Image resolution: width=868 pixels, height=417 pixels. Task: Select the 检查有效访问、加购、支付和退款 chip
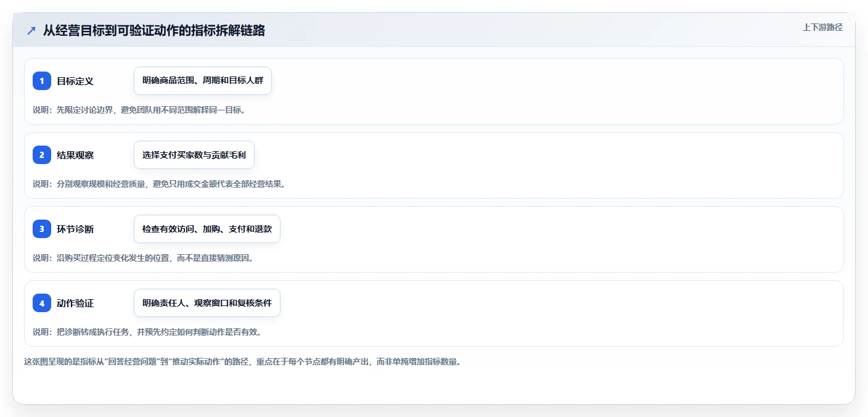pos(207,229)
